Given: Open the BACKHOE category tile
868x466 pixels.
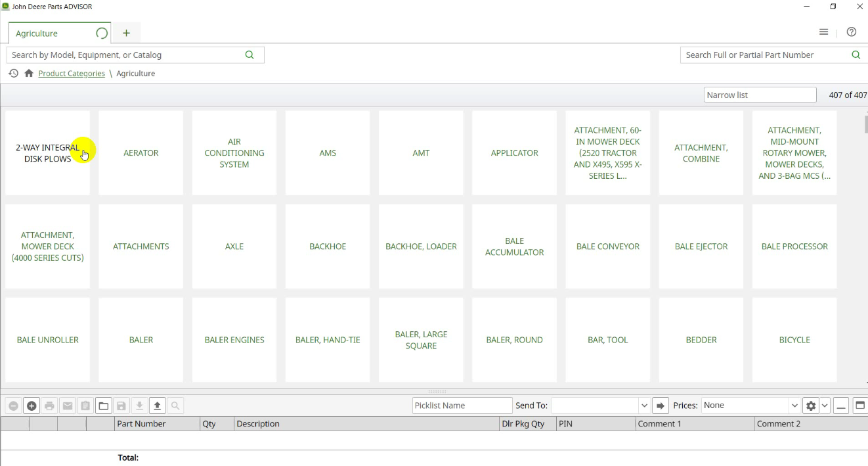Looking at the screenshot, I should tap(328, 246).
